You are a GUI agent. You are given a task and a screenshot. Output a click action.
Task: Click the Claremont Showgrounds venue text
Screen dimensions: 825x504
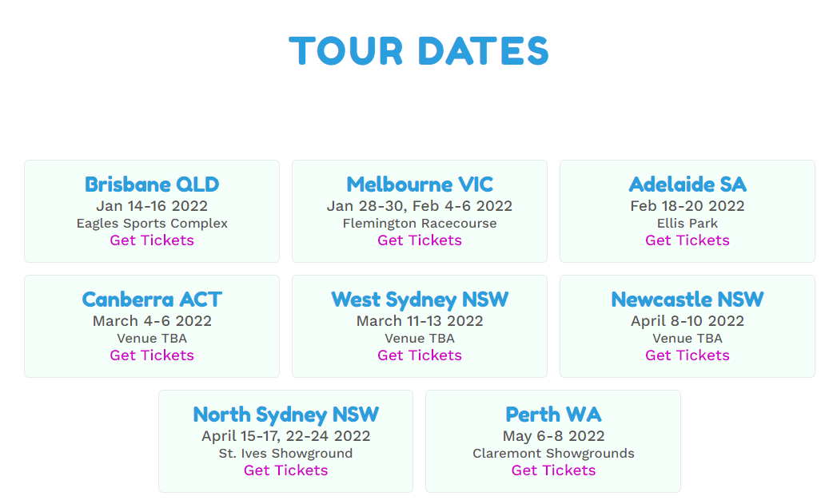pyautogui.click(x=553, y=453)
